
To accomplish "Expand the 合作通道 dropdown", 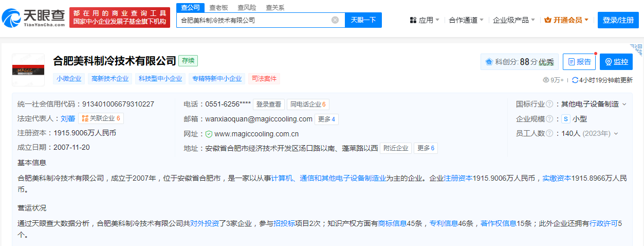I will [x=466, y=20].
